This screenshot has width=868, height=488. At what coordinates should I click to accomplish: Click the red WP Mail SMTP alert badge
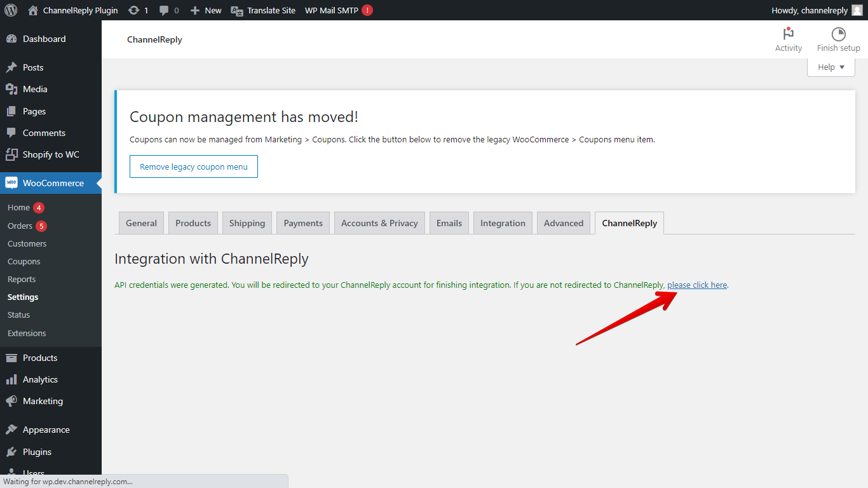(x=367, y=10)
